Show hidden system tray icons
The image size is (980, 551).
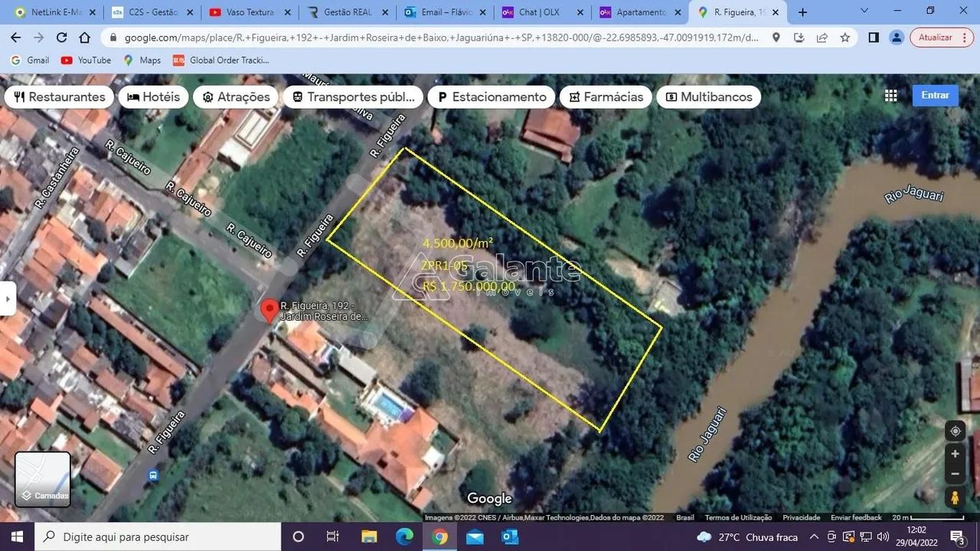coord(814,536)
